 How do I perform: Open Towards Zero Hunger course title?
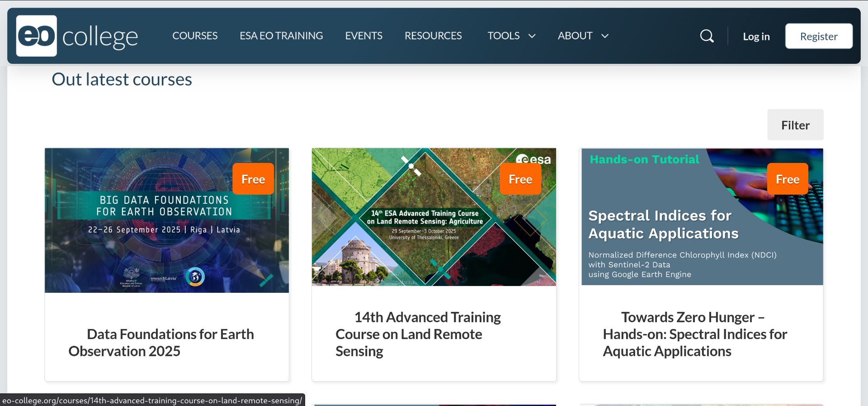pos(694,334)
